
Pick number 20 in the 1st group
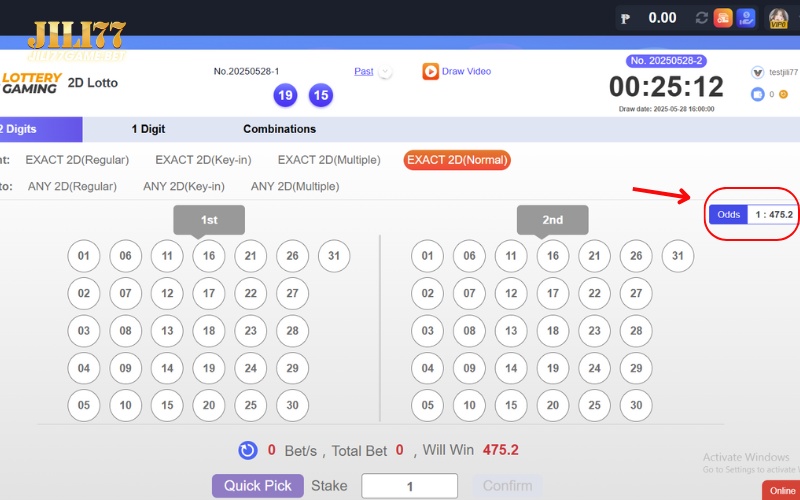[209, 405]
